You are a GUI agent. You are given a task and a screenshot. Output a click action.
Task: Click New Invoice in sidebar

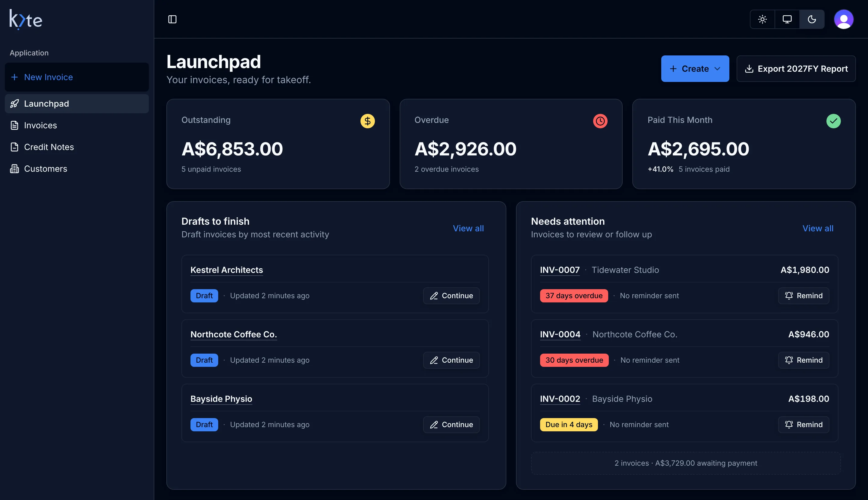[x=77, y=77]
